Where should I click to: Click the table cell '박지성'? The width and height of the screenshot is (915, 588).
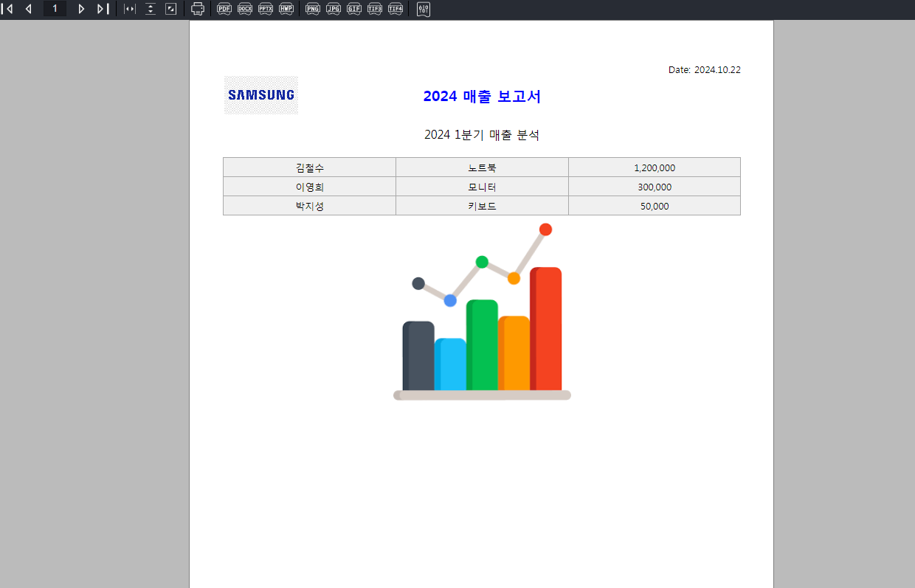(309, 206)
